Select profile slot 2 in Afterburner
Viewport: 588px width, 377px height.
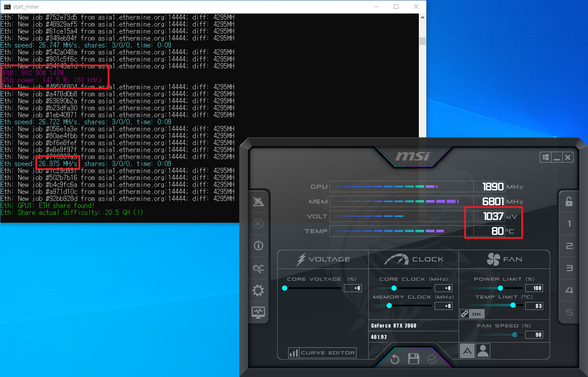[569, 246]
